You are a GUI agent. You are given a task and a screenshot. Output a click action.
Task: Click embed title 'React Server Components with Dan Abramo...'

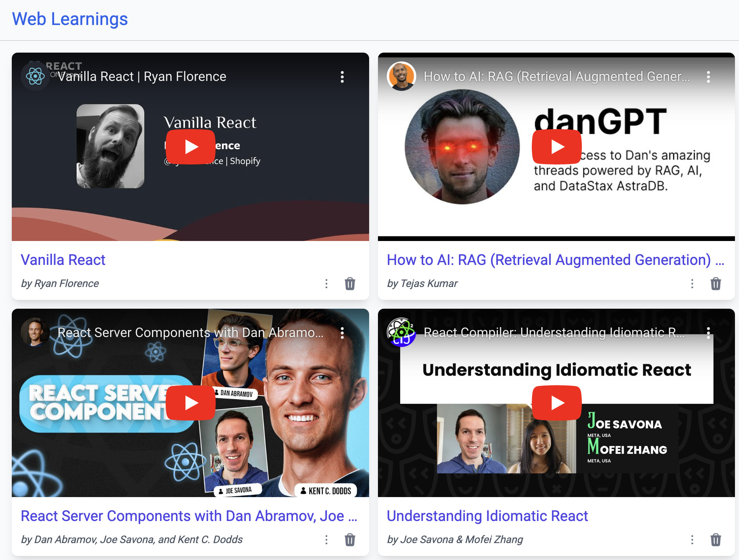click(191, 333)
